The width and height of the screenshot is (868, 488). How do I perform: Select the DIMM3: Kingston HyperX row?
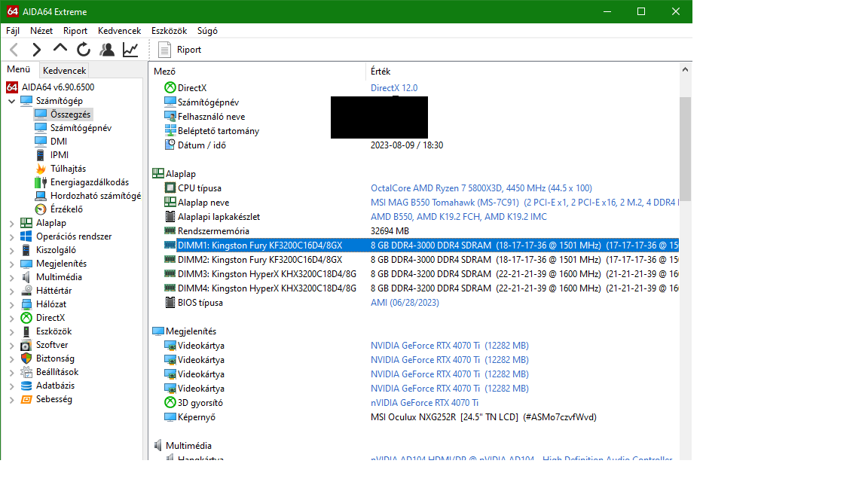420,274
